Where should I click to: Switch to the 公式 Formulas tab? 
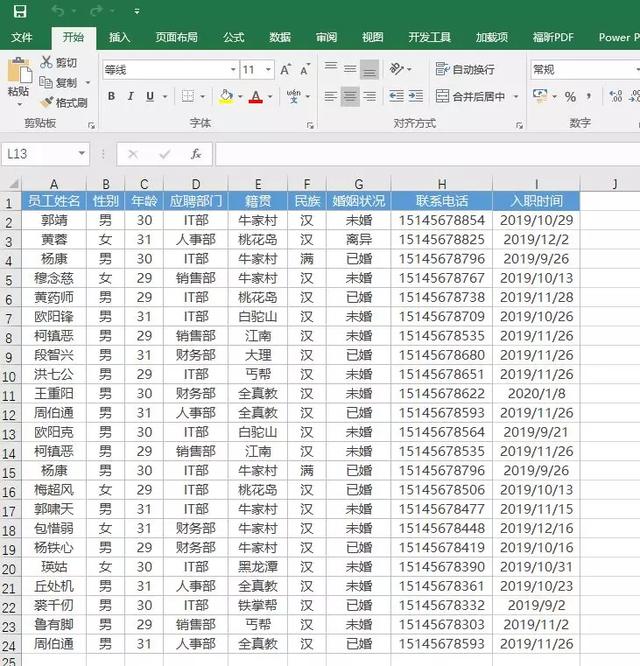point(234,37)
